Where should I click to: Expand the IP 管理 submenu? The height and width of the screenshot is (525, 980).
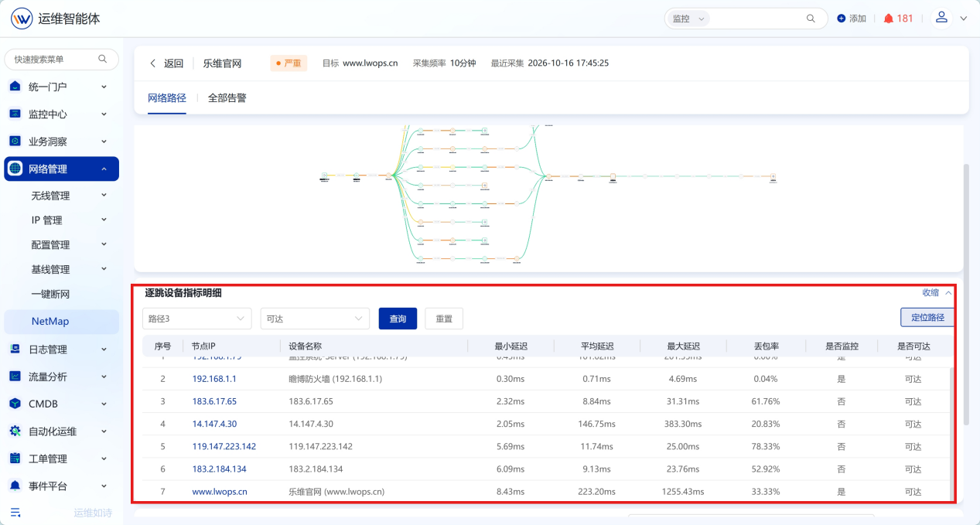pyautogui.click(x=104, y=220)
